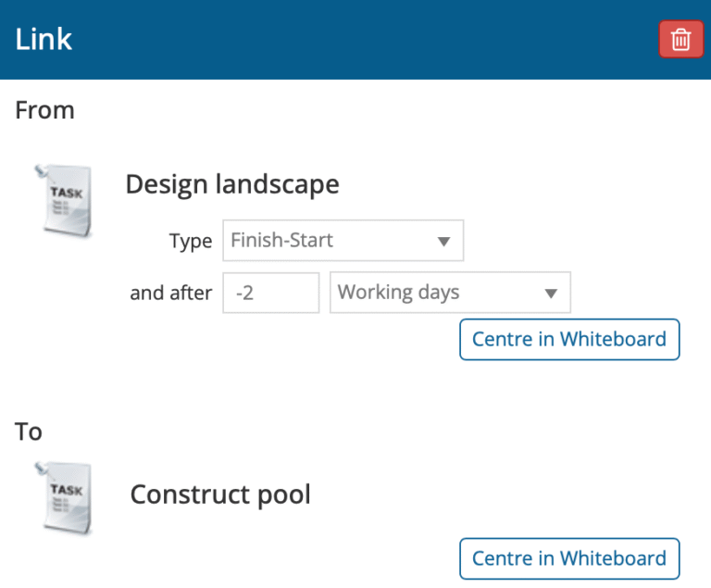Click the arrow on the Finish-Start dropdown
The height and width of the screenshot is (588, 711).
(443, 242)
